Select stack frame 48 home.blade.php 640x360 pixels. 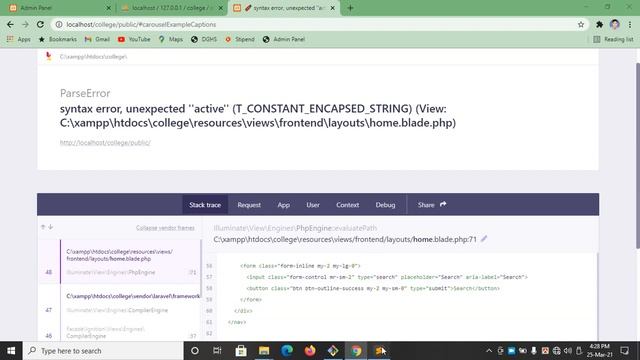pyautogui.click(x=119, y=262)
